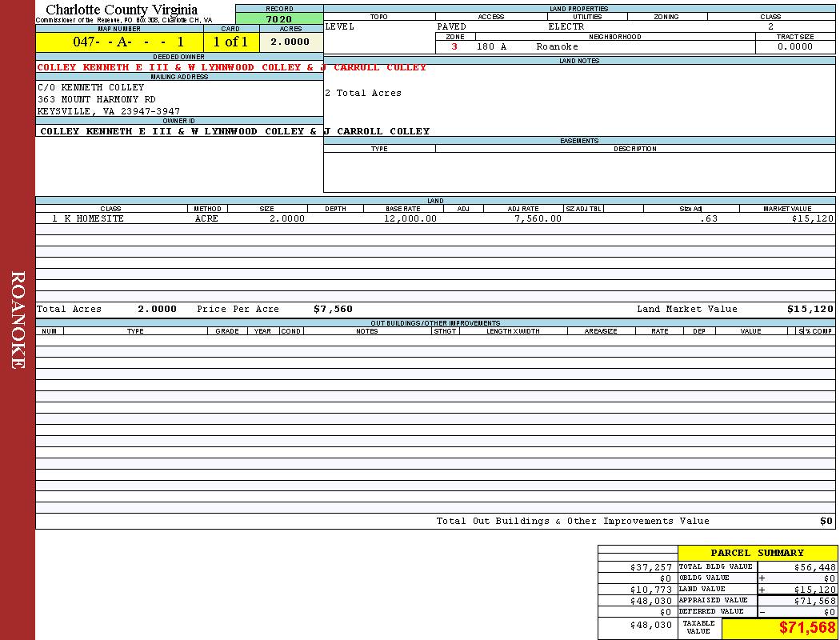This screenshot has height=640, width=840.
Task: Select the LEVEL value under Topo
Action: [x=340, y=26]
